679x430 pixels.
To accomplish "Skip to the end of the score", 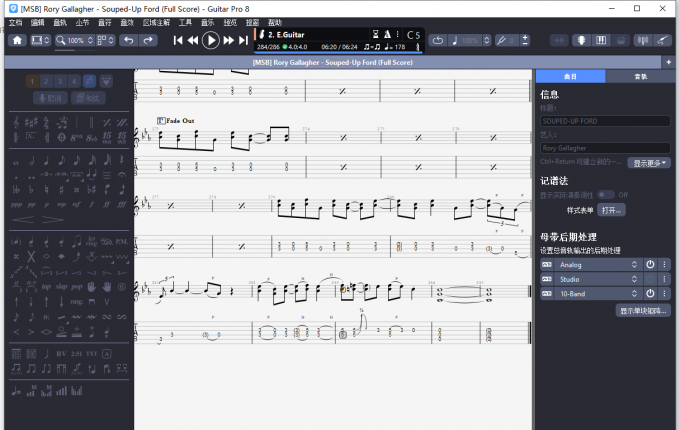I will click(x=242, y=40).
